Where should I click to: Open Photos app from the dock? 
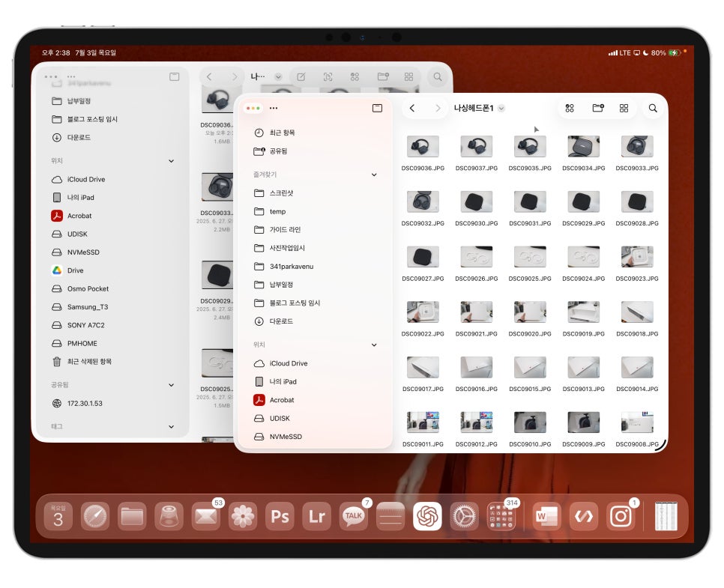click(243, 516)
